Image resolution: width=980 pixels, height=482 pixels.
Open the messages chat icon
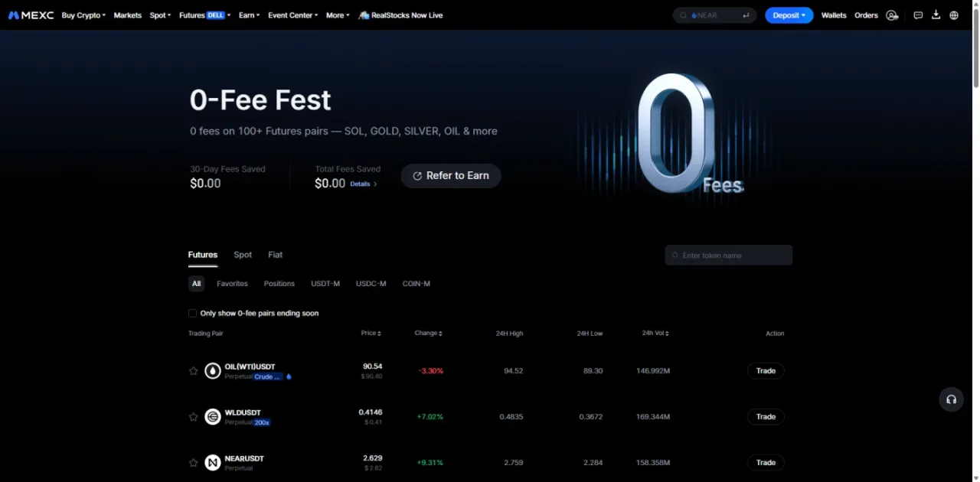click(918, 15)
